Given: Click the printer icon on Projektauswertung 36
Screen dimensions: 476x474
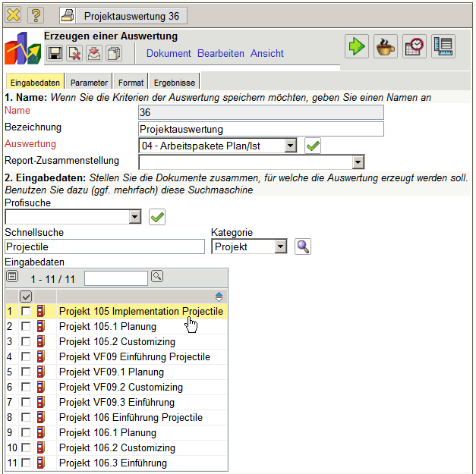Looking at the screenshot, I should point(68,15).
